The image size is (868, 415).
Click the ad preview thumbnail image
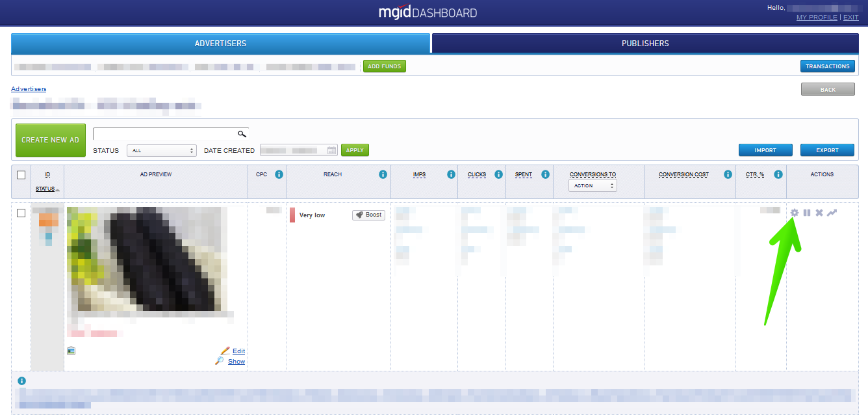pyautogui.click(x=147, y=259)
